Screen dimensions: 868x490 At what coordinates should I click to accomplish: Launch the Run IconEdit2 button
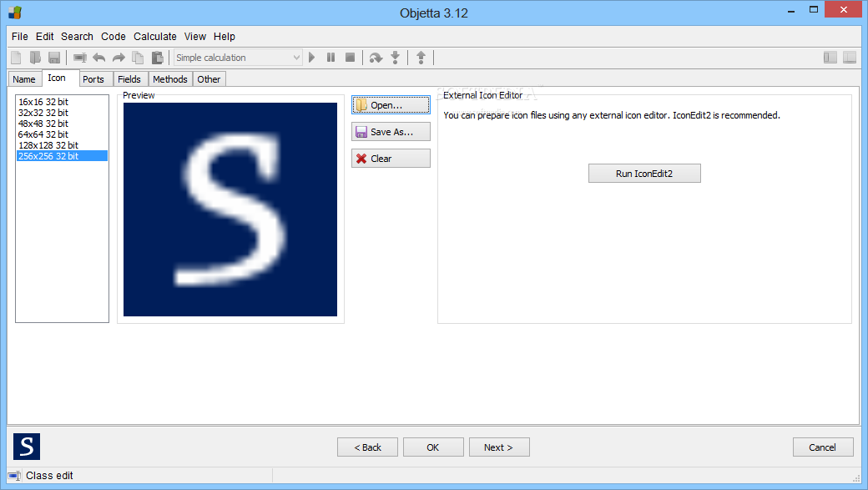(644, 174)
